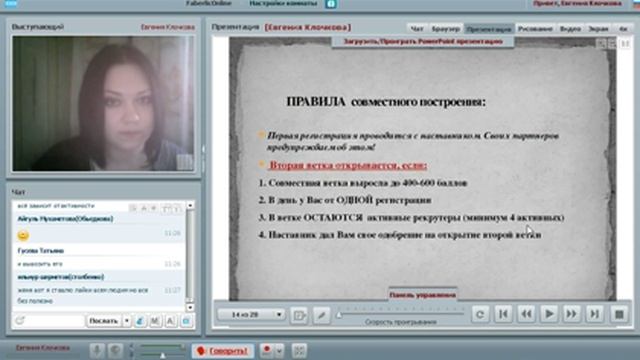Select the Презентация tab
Screen dimensions: 640x360
point(489,29)
